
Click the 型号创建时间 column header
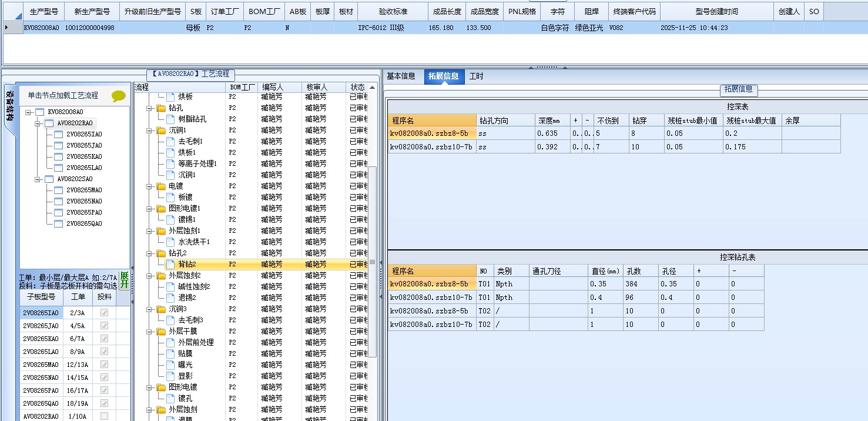coord(716,12)
